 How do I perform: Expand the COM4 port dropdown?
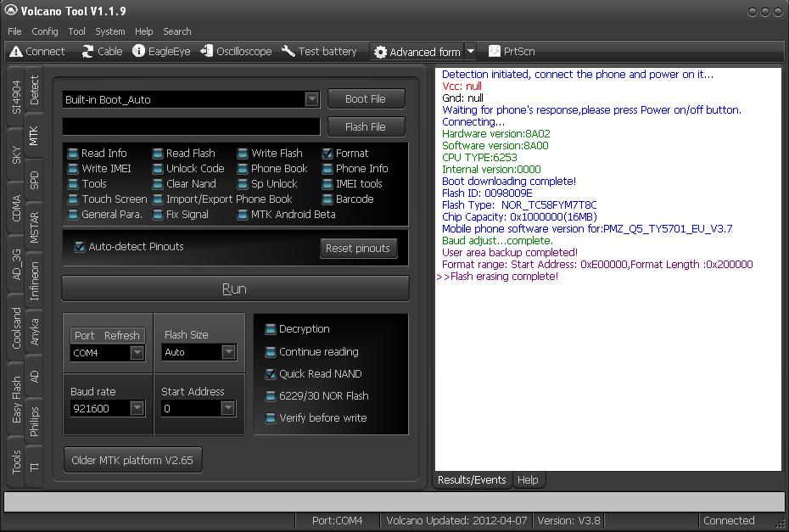click(x=137, y=352)
